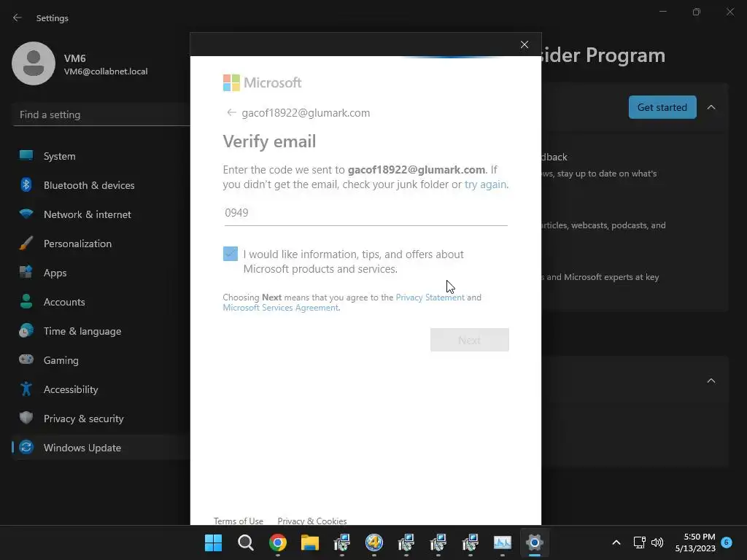Image resolution: width=747 pixels, height=560 pixels.
Task: Open the System category in the sidebar
Action: point(101,156)
